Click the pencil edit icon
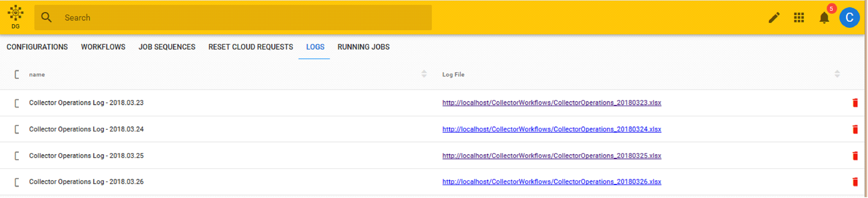This screenshot has height=198, width=868. click(774, 18)
